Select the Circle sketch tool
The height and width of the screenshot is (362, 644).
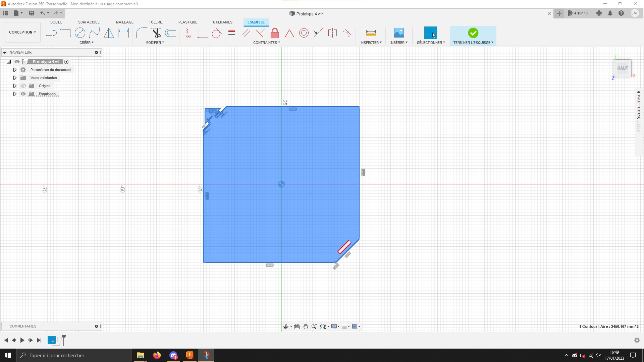[x=80, y=33]
